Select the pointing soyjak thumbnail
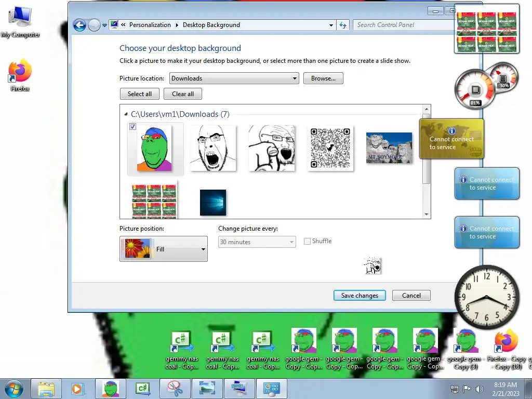532x399 pixels. coord(272,148)
